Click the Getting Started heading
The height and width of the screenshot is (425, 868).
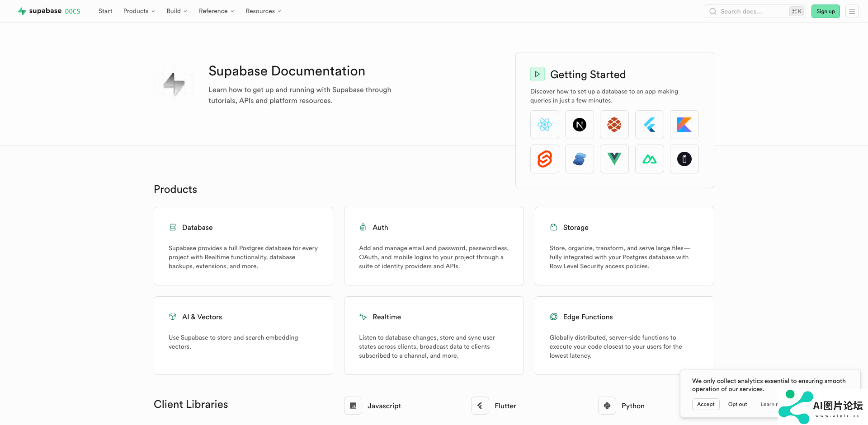point(588,75)
